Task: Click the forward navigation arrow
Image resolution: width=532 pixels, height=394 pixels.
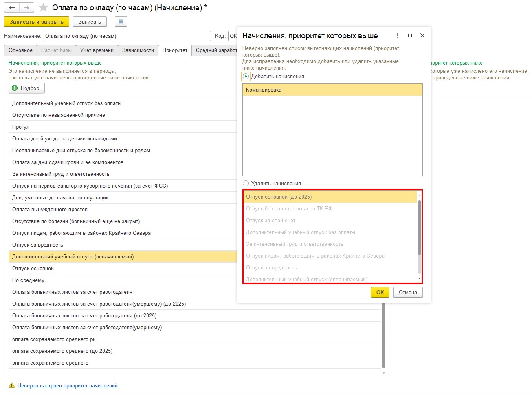Action: (26, 8)
